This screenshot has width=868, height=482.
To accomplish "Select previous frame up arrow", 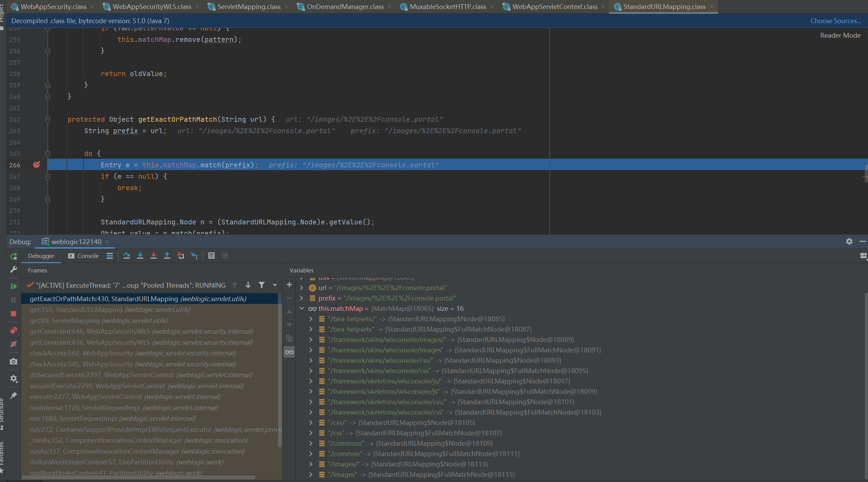I will (235, 285).
